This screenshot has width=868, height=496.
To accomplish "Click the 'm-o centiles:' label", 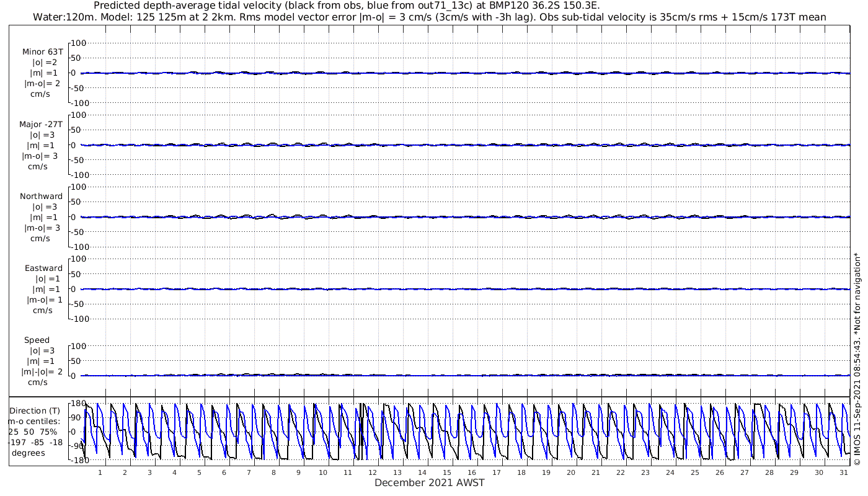I will pos(34,421).
